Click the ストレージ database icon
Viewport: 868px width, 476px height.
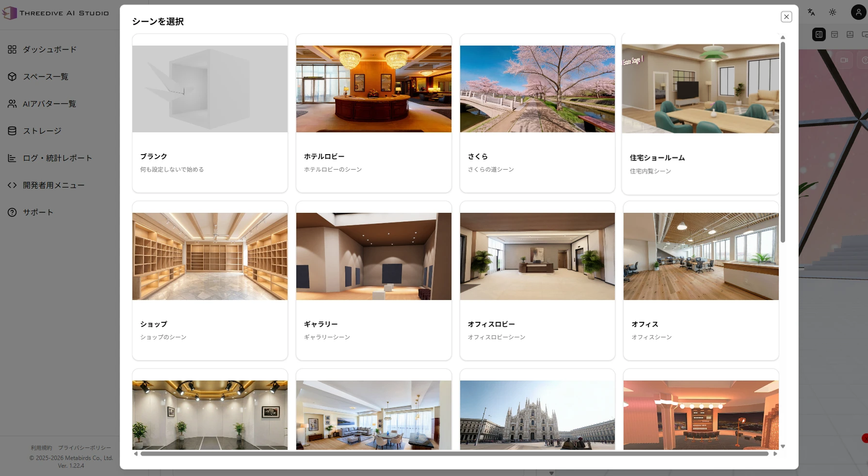12,131
